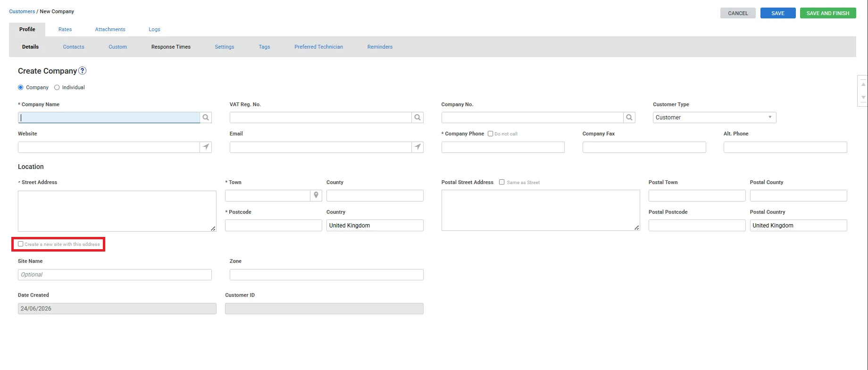Open the Preferred Technician sub-tab
Screen dimensions: 868x370
pyautogui.click(x=319, y=47)
